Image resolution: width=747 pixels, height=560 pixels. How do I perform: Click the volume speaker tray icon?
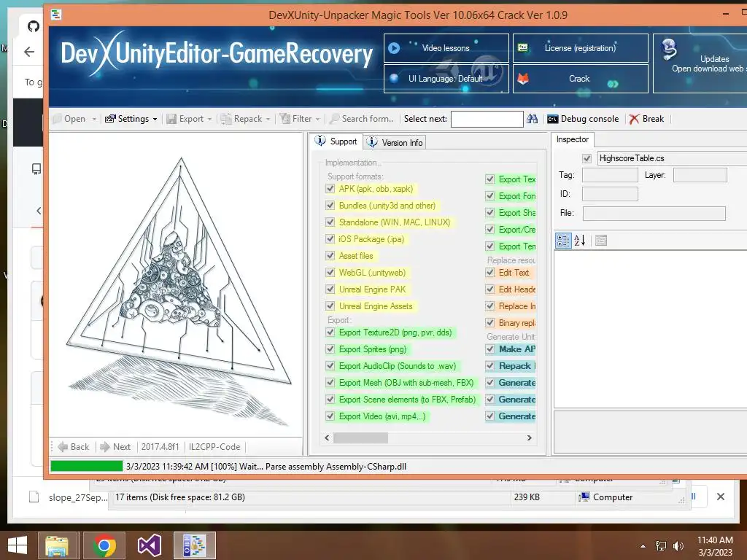point(678,546)
